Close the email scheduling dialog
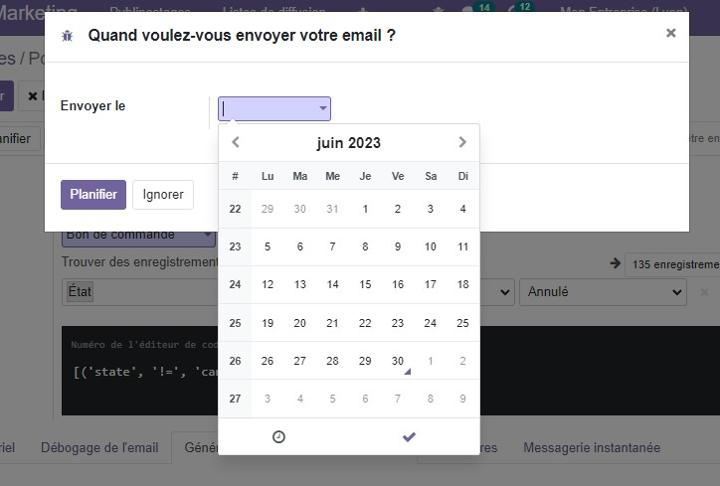This screenshot has height=486, width=720. point(671,33)
